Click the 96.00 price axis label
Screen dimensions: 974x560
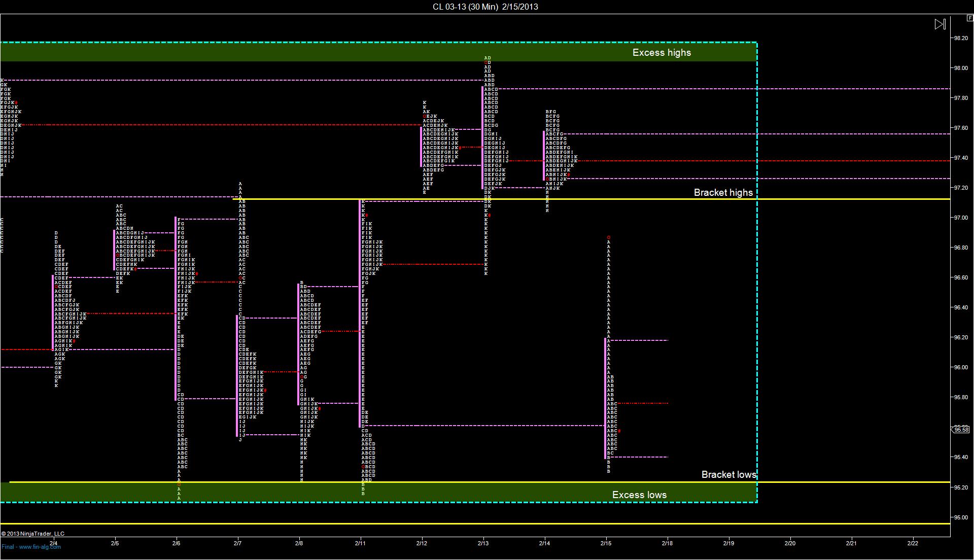coord(961,367)
